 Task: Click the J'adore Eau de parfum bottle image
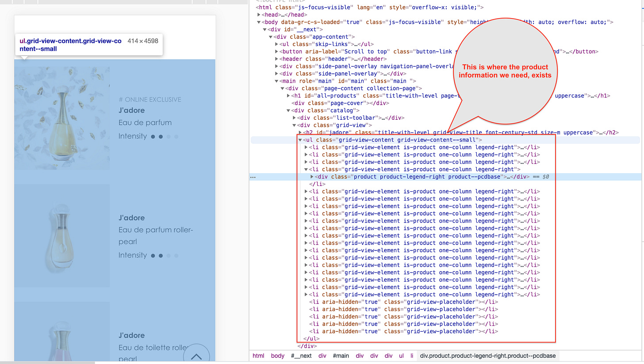[62, 118]
